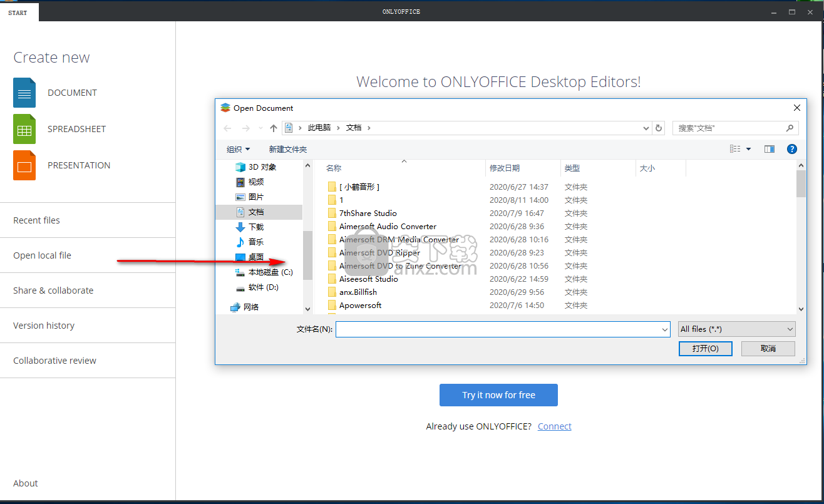Expand chevron after 文档 breadcrumb
The width and height of the screenshot is (824, 504).
coord(369,128)
